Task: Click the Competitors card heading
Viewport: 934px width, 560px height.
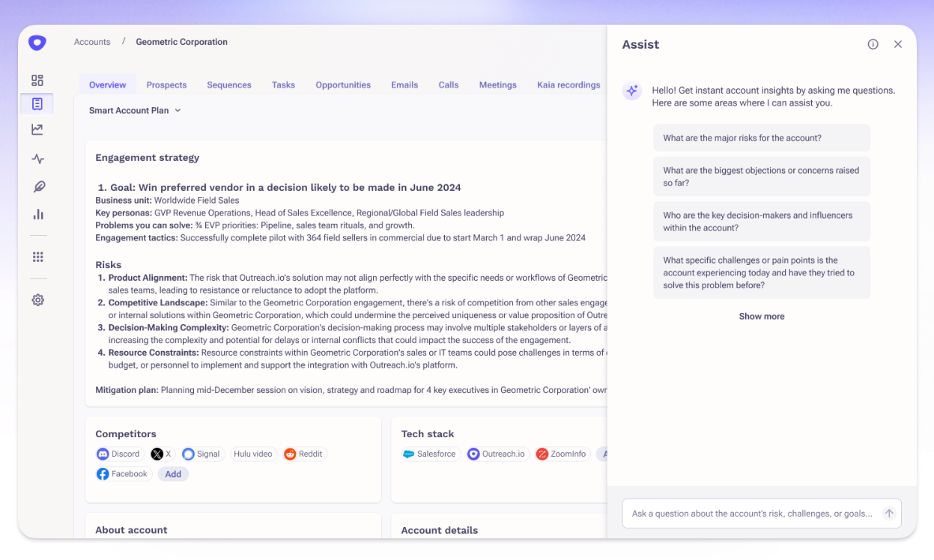Action: coord(126,433)
